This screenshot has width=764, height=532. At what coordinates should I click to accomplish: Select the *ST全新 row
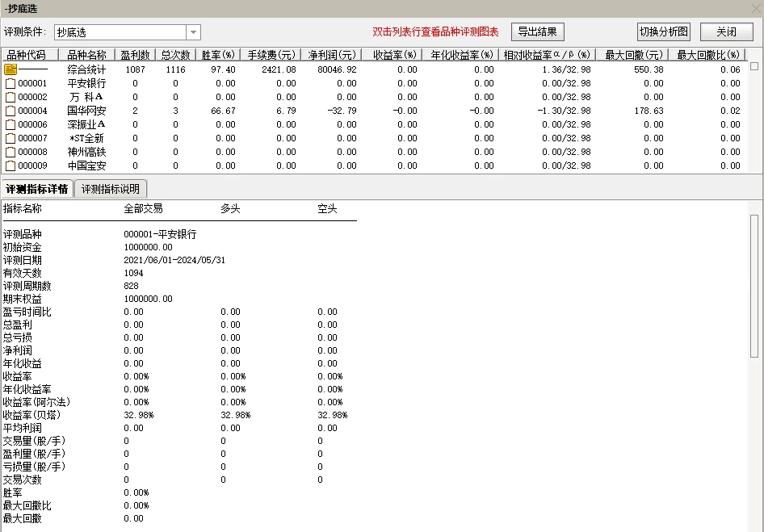pyautogui.click(x=374, y=138)
